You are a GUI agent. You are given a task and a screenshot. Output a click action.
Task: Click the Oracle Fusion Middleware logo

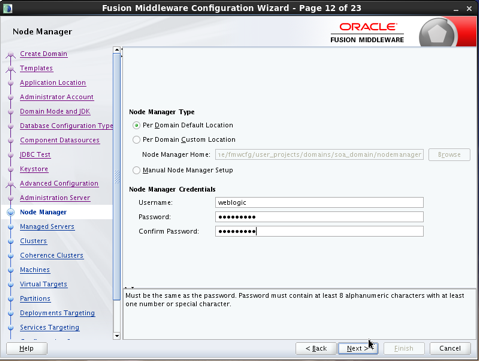[x=367, y=33]
